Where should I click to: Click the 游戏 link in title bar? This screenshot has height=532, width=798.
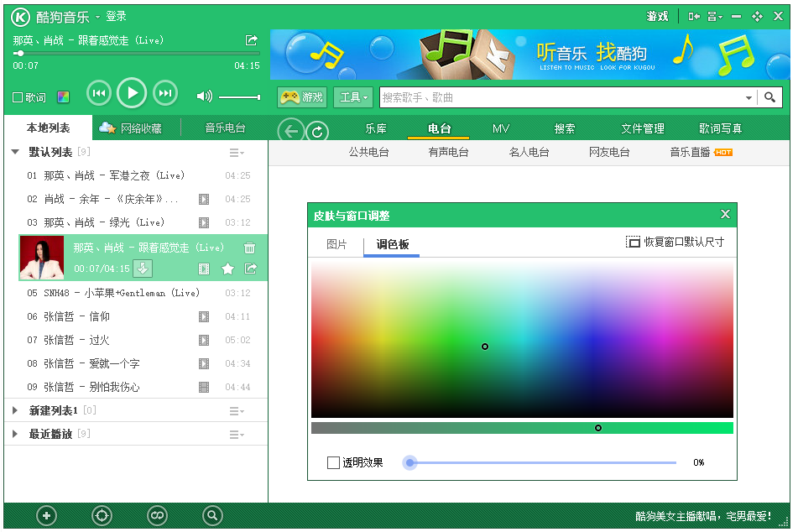point(657,17)
